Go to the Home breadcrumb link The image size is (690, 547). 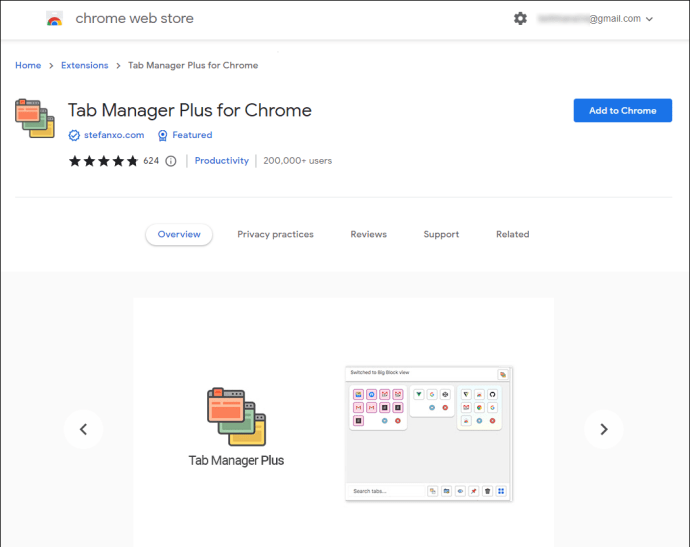(x=28, y=65)
